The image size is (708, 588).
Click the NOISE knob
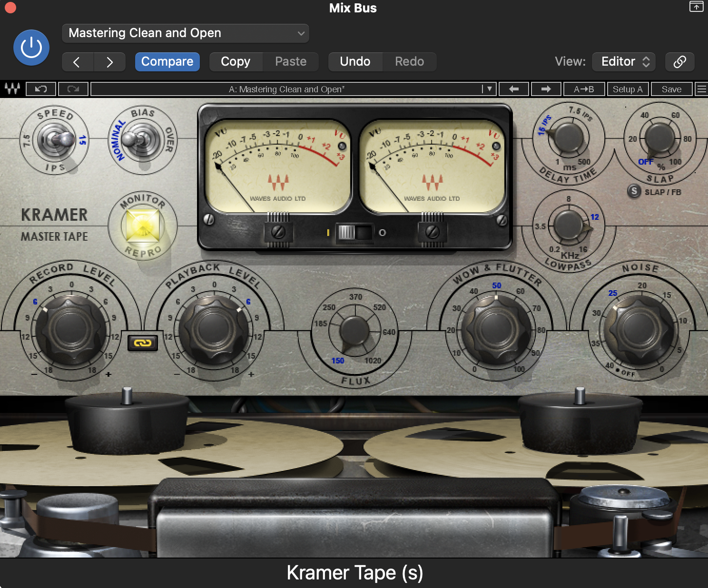point(639,329)
